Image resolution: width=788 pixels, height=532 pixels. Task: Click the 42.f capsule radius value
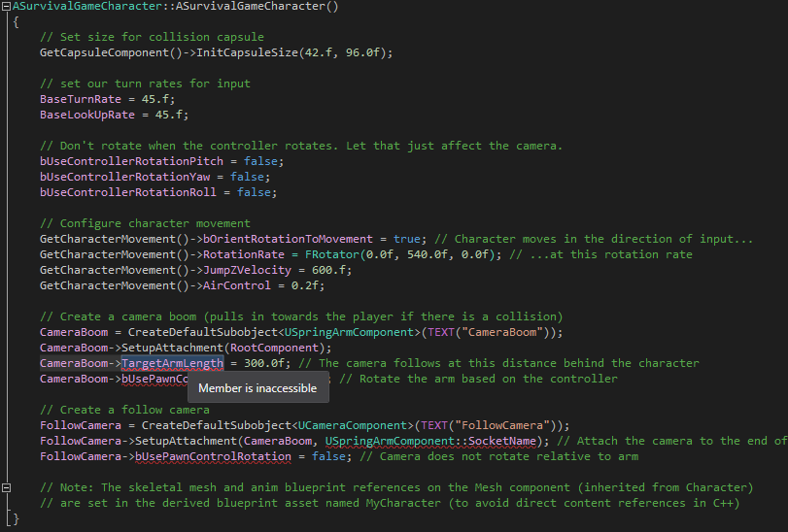point(319,52)
